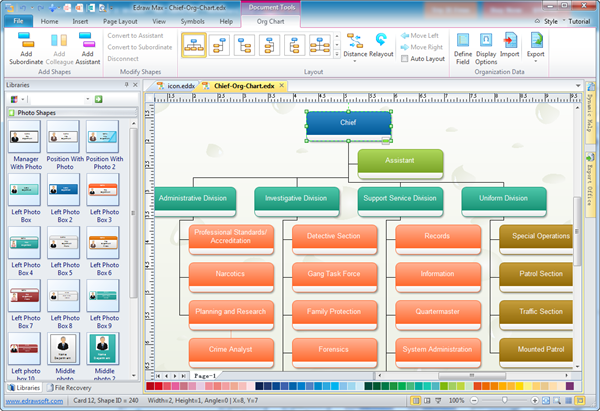600x411 pixels.
Task: Switch to the File Recovery panel tab
Action: click(69, 388)
